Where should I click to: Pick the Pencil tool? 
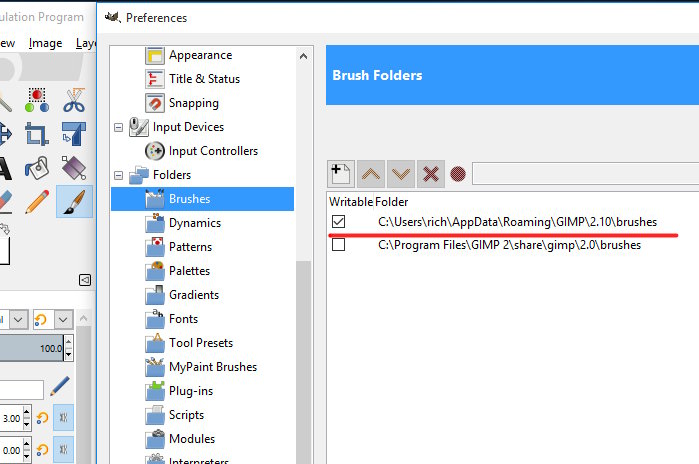37,202
